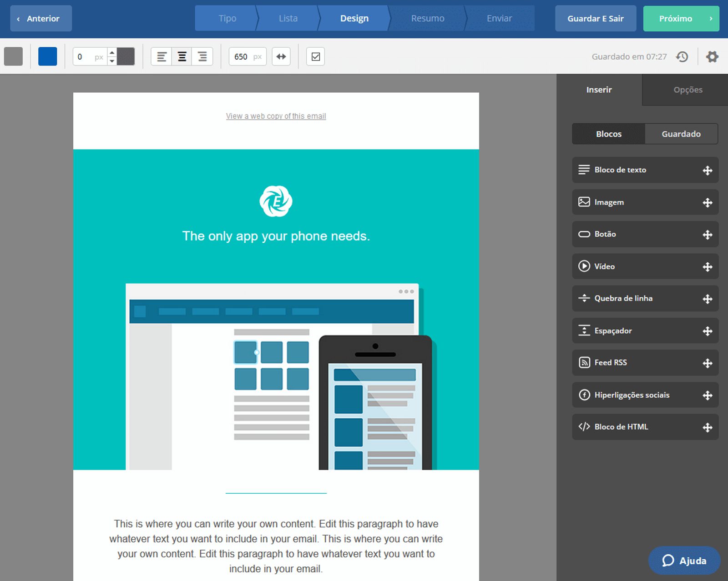This screenshot has height=581, width=728.
Task: Decrease border width with down arrow
Action: point(112,61)
